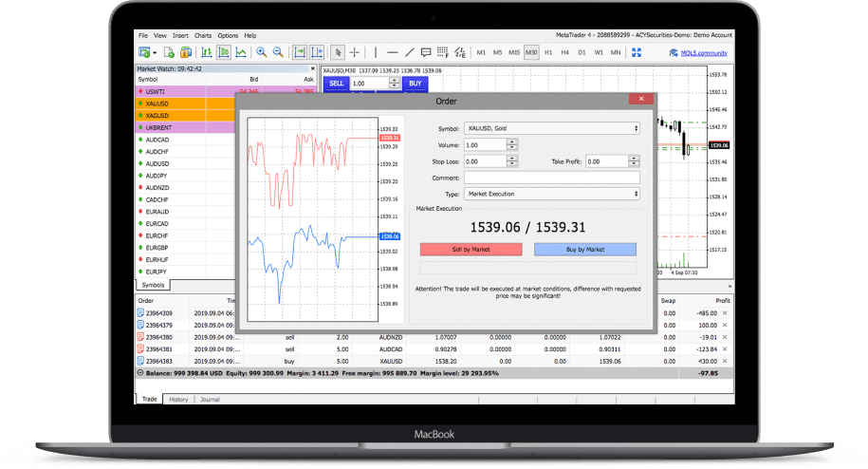Click the blue Buy by Market button
Viewport: 868px width, 469px height.
click(584, 250)
